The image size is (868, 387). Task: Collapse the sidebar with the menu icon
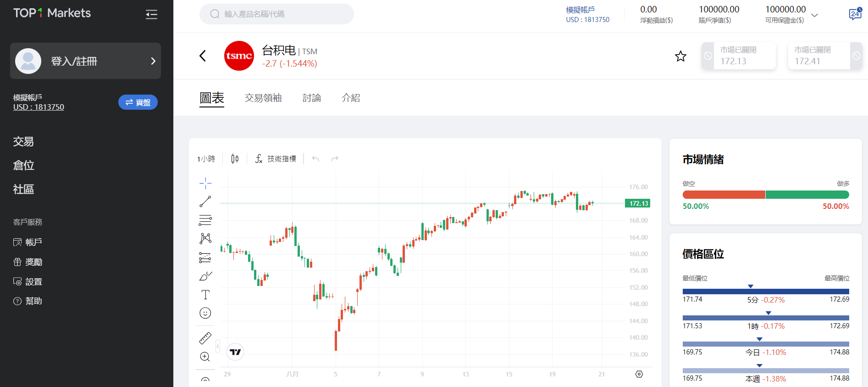[151, 14]
